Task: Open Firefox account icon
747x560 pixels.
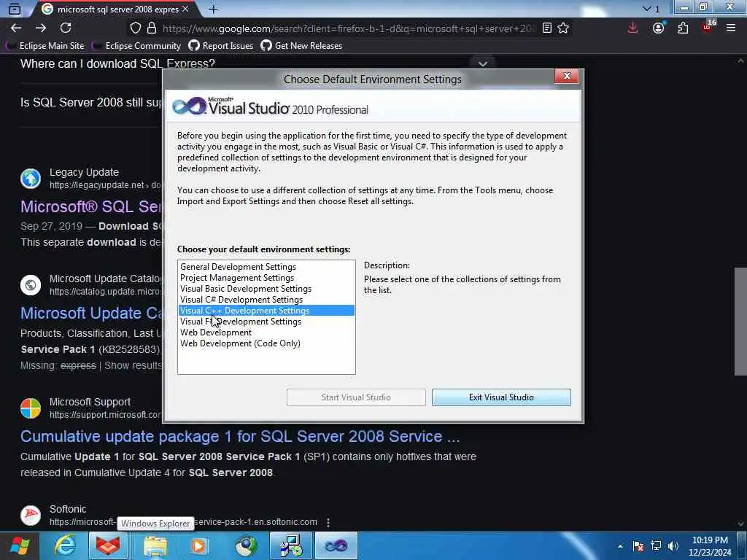Action: [x=658, y=28]
